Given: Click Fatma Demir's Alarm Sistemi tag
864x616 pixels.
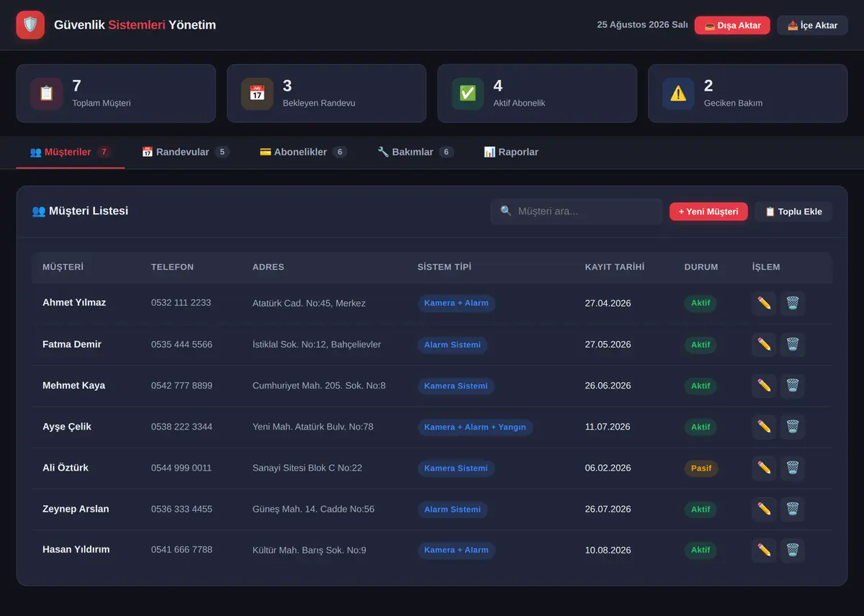Looking at the screenshot, I should click(452, 345).
